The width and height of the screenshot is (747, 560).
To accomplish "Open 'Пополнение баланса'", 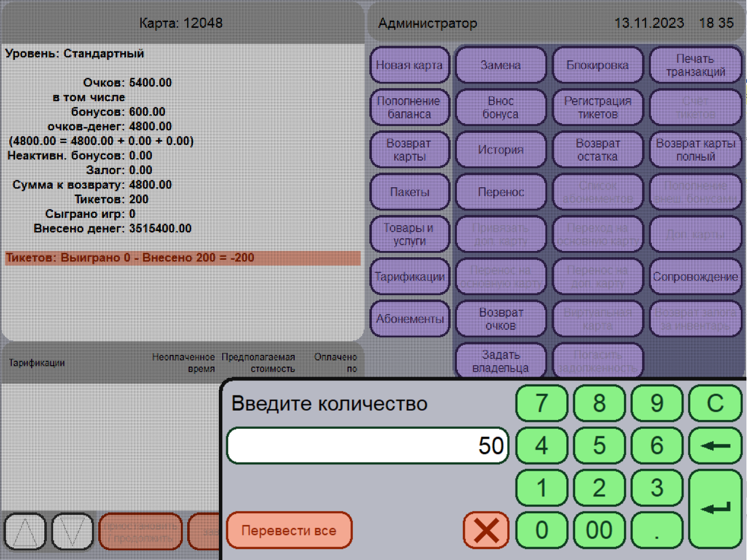I will click(x=409, y=107).
